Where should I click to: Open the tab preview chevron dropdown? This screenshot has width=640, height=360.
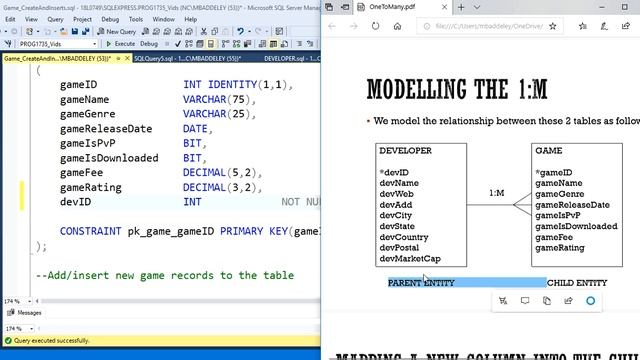point(477,7)
